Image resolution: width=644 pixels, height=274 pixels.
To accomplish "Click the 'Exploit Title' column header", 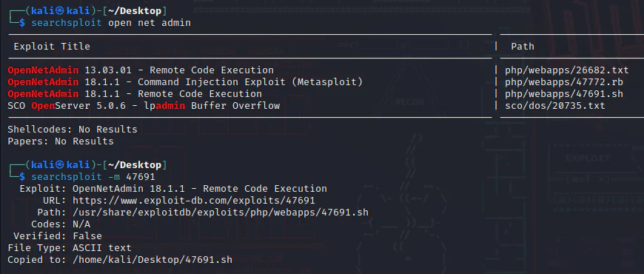I will [52, 47].
